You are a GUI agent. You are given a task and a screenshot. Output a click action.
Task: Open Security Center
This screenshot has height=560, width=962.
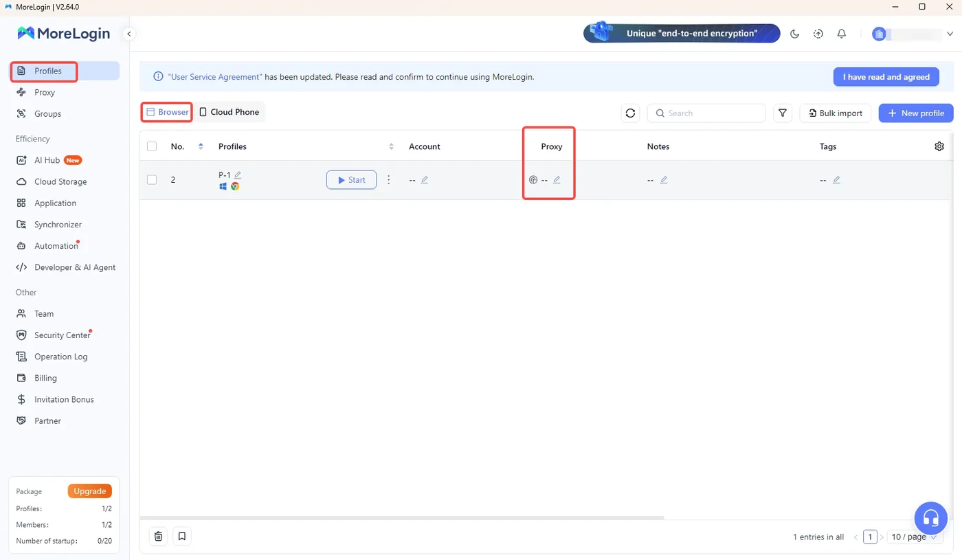pos(64,335)
